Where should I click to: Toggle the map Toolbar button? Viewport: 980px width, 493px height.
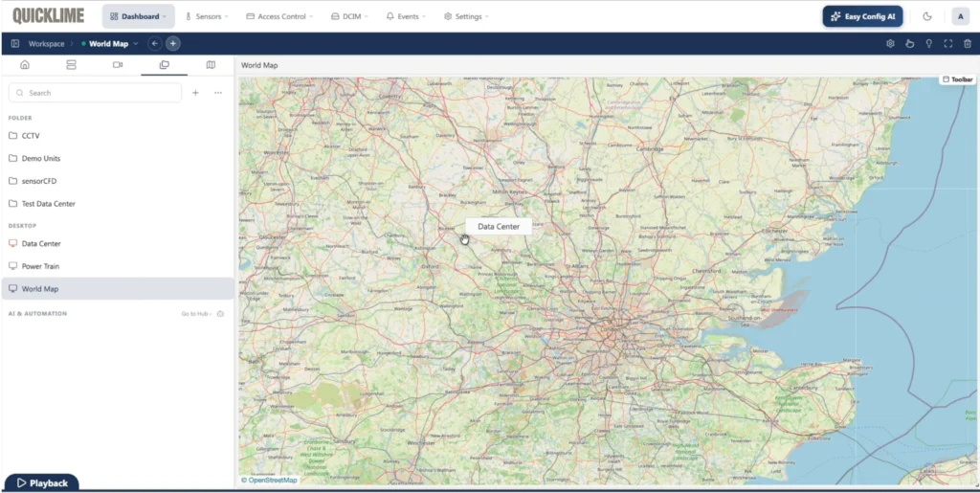point(957,79)
